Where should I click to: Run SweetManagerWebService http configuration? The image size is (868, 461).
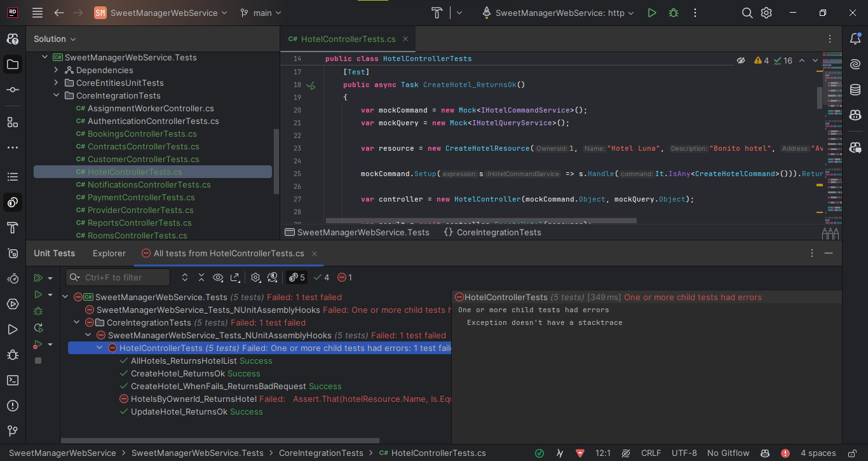652,13
